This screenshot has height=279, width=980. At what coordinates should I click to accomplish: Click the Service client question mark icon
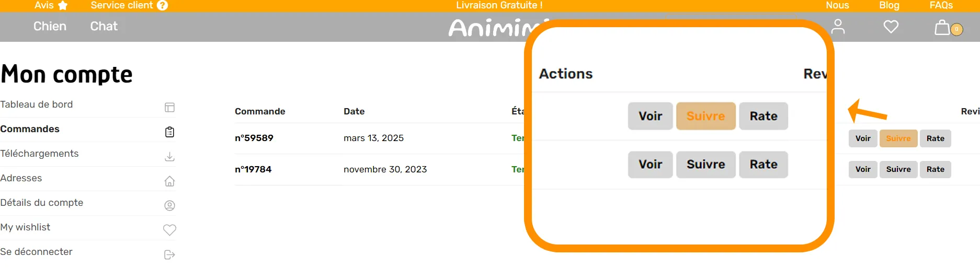tap(163, 5)
